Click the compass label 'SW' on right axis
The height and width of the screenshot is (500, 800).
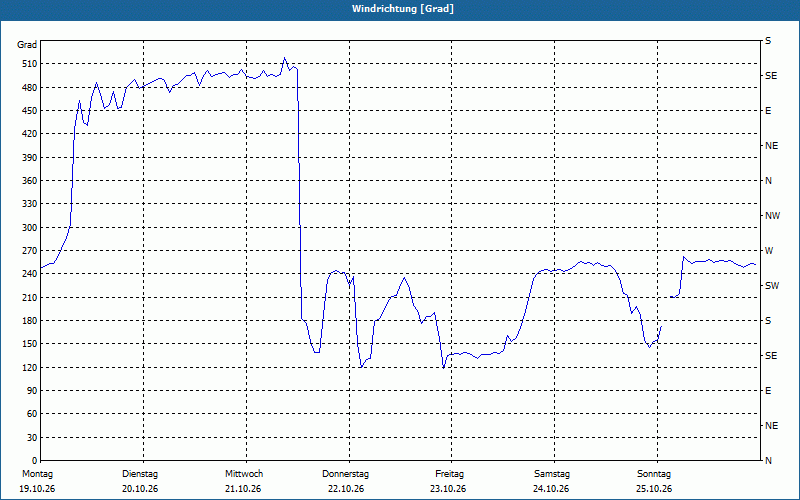[x=772, y=286]
